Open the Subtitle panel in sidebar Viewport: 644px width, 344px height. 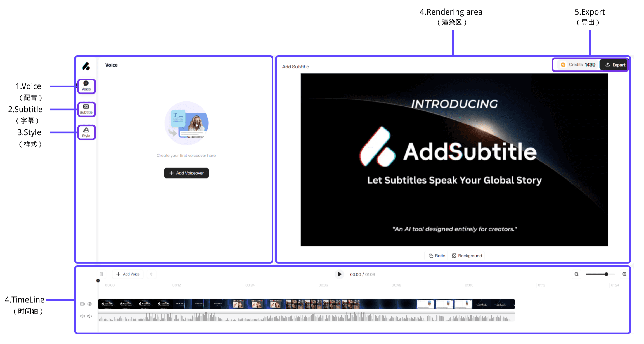click(x=86, y=109)
